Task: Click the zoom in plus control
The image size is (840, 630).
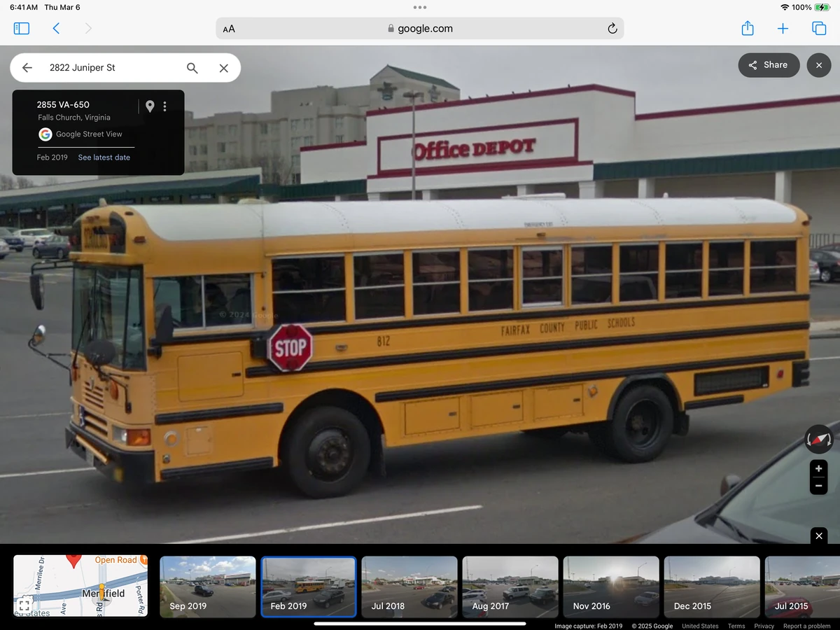Action: (x=818, y=468)
